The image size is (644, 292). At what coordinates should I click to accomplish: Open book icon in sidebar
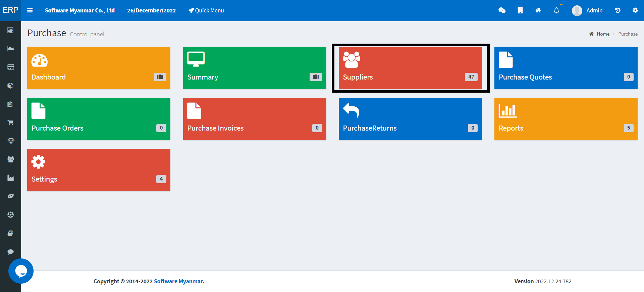[x=10, y=233]
